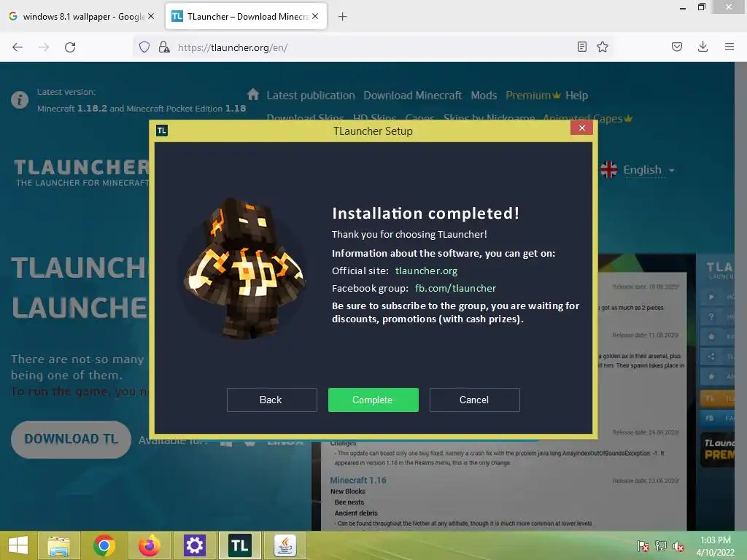Click the DOWNLOAD TL button on the webpage
747x560 pixels.
(x=71, y=439)
